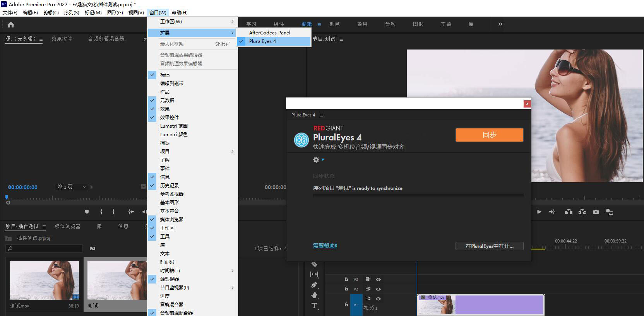The height and width of the screenshot is (316, 644).
Task: Select the Slip tool
Action: (314, 274)
